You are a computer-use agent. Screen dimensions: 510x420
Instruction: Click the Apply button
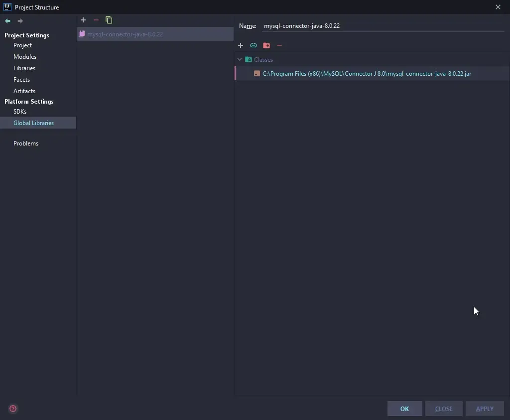pyautogui.click(x=485, y=409)
